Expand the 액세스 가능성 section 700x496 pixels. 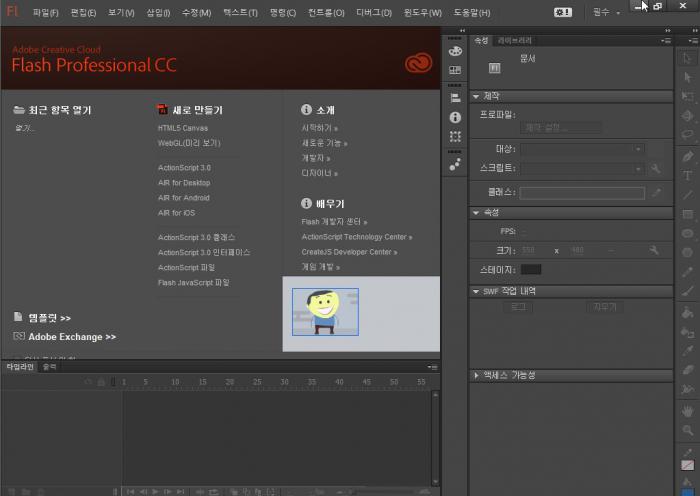476,375
